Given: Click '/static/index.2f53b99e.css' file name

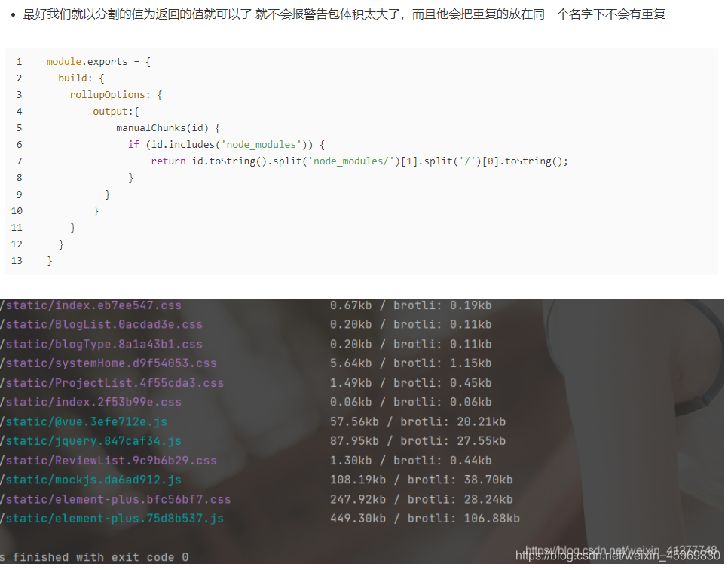Looking at the screenshot, I should pos(91,403).
